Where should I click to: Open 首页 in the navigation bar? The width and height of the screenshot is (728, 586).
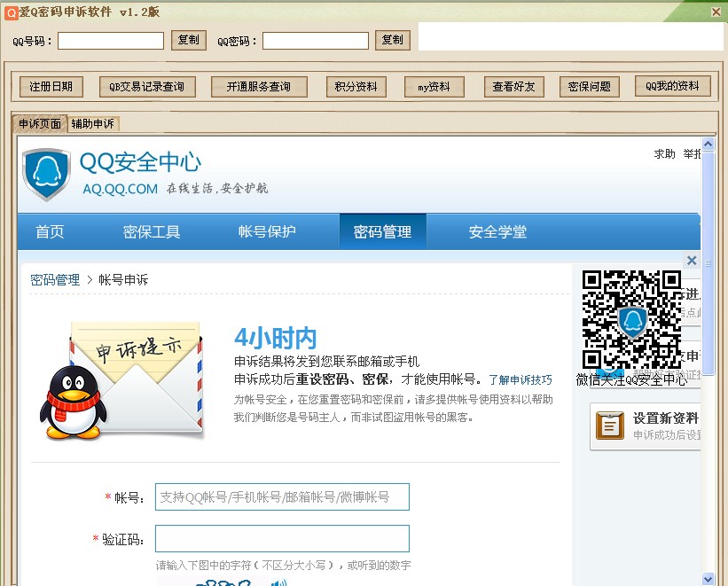coord(50,231)
